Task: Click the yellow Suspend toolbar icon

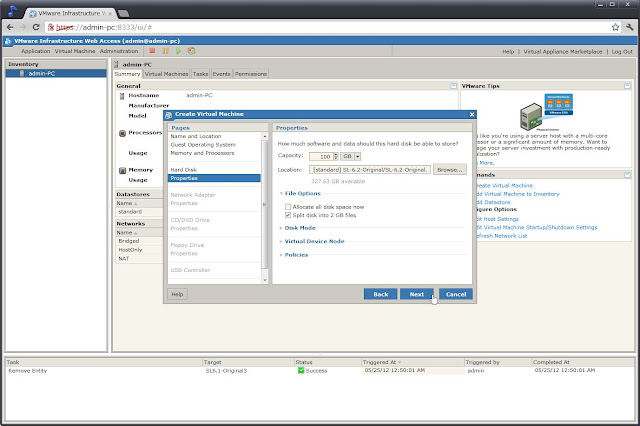Action: 165,51
